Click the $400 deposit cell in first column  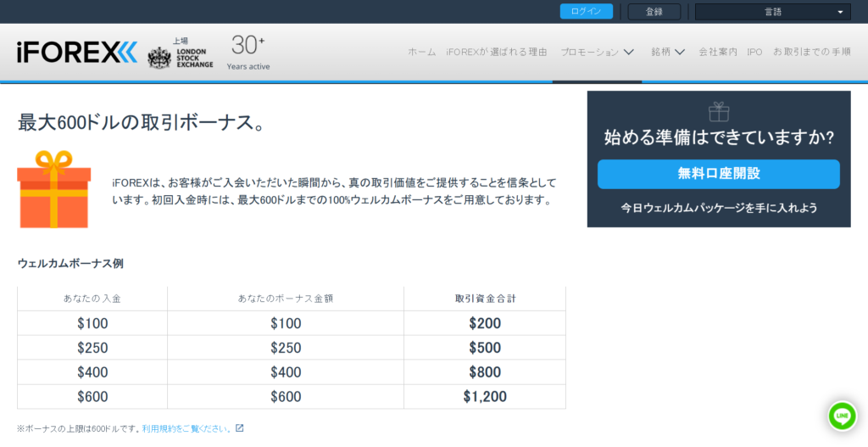pyautogui.click(x=92, y=372)
